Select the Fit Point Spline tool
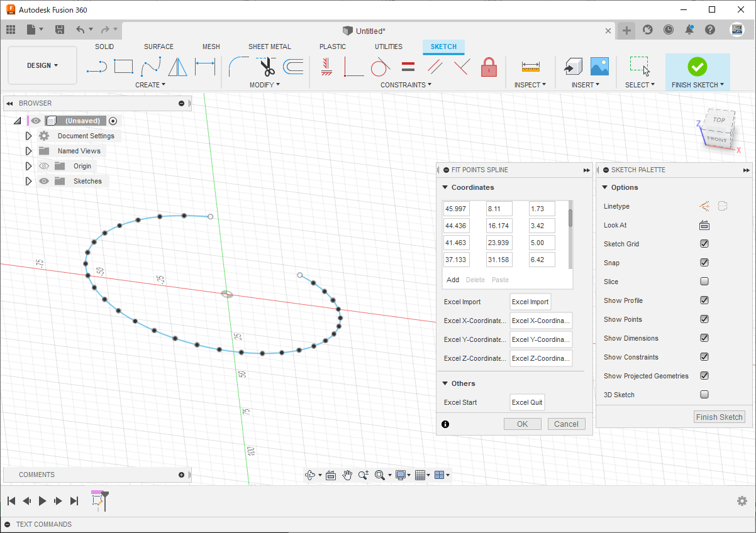 [152, 66]
